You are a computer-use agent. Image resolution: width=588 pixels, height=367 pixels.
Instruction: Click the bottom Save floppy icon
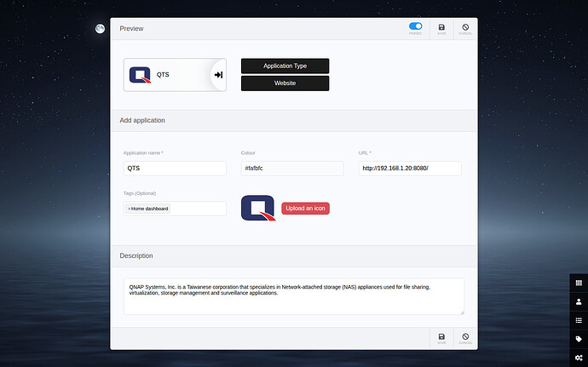[441, 336]
